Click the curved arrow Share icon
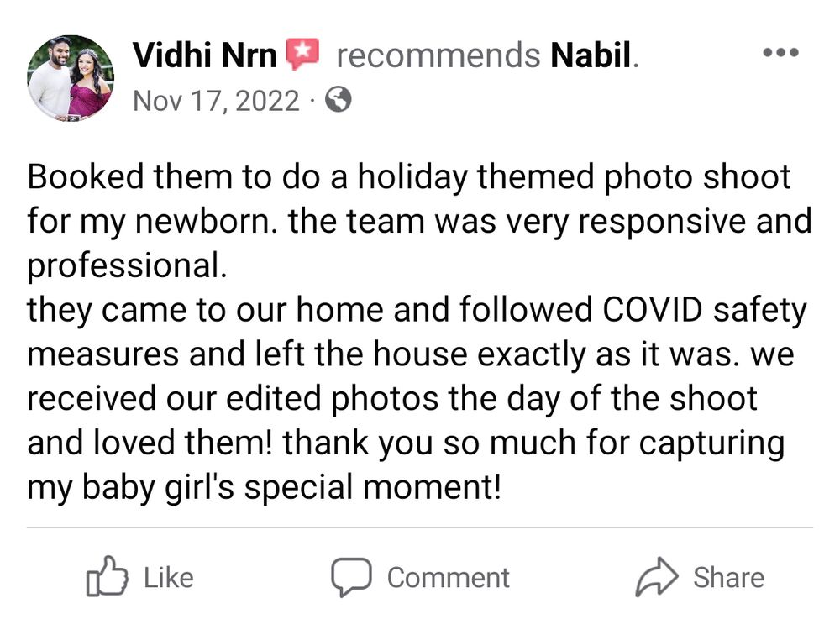Image resolution: width=840 pixels, height=635 pixels. [x=657, y=577]
